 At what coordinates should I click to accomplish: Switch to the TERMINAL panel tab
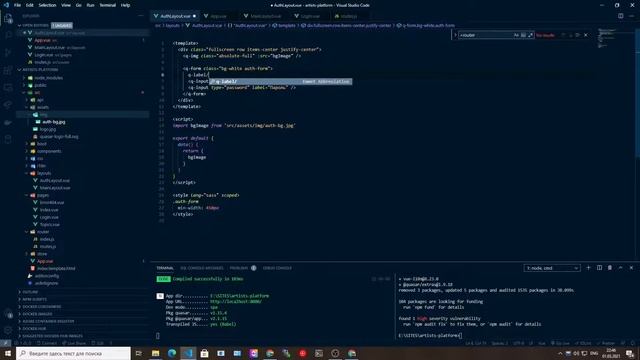(165, 268)
